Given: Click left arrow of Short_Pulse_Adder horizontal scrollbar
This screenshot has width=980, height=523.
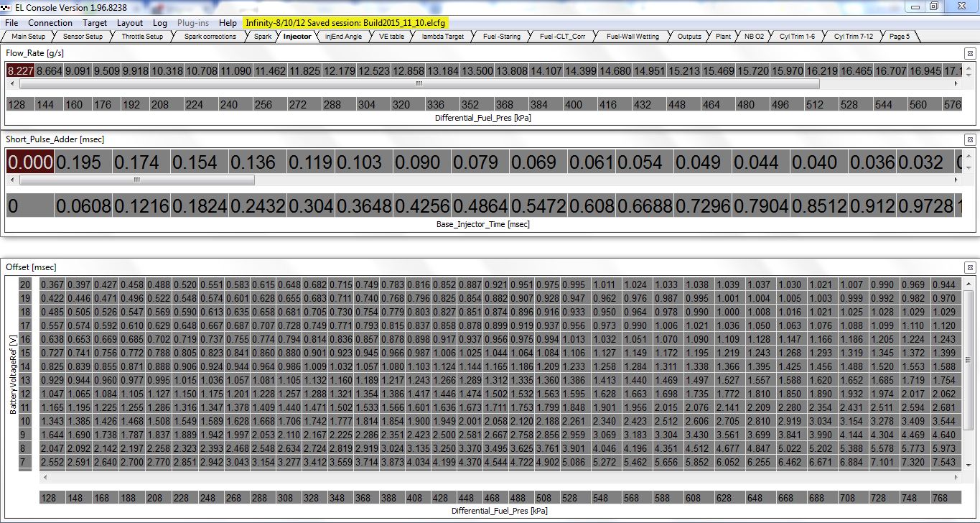Looking at the screenshot, I should tap(12, 180).
